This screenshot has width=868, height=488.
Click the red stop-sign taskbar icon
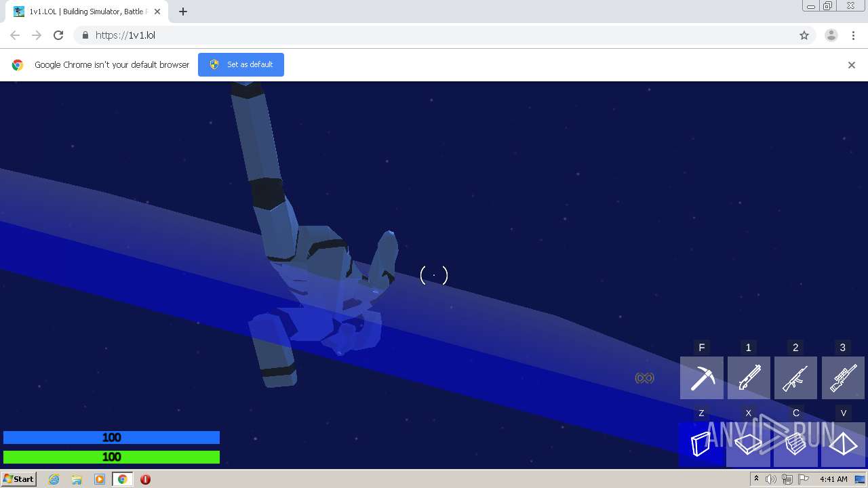(x=145, y=479)
